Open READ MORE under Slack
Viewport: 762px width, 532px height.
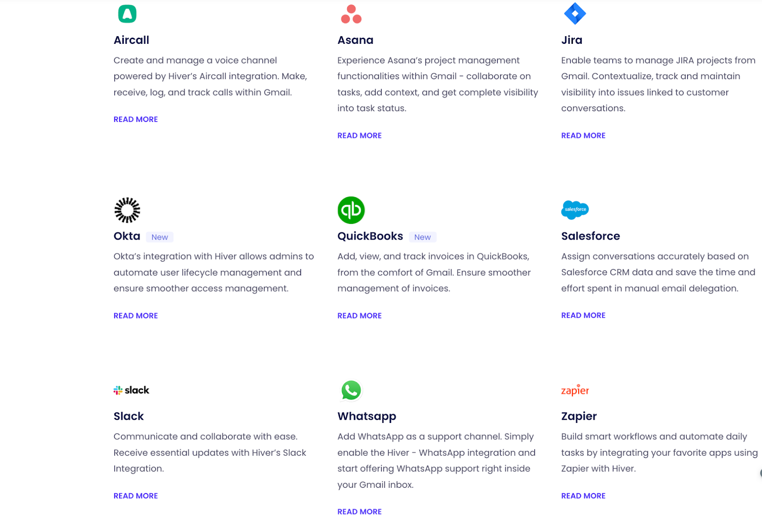(136, 496)
